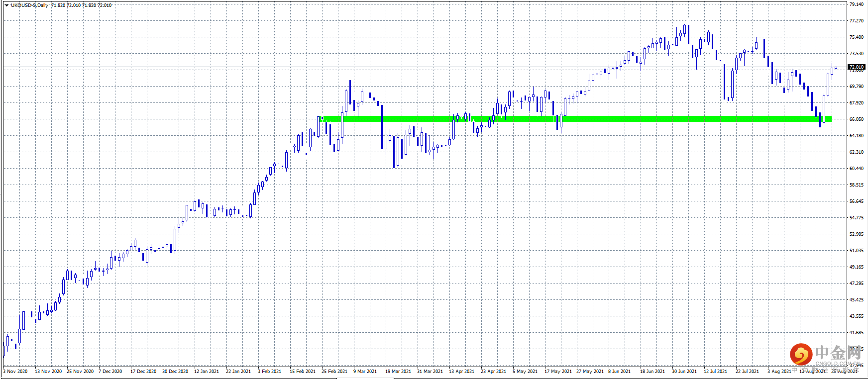Click the 56.645 price scale label
Viewport: 868px width, 379px height.
click(857, 201)
